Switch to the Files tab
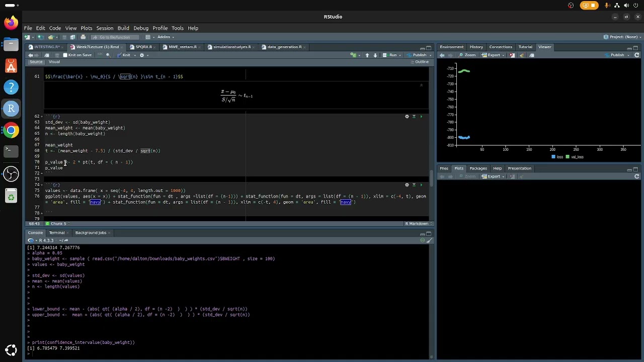Viewport: 644px width, 362px height. (x=444, y=168)
